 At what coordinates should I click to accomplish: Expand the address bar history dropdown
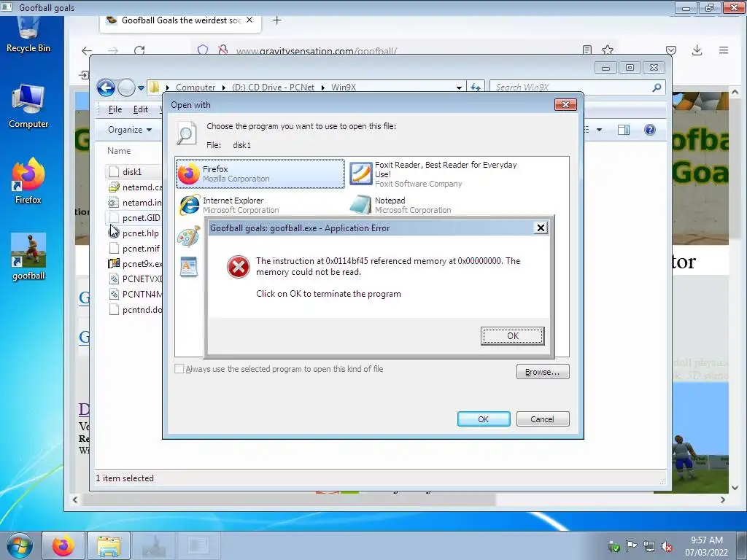459,87
